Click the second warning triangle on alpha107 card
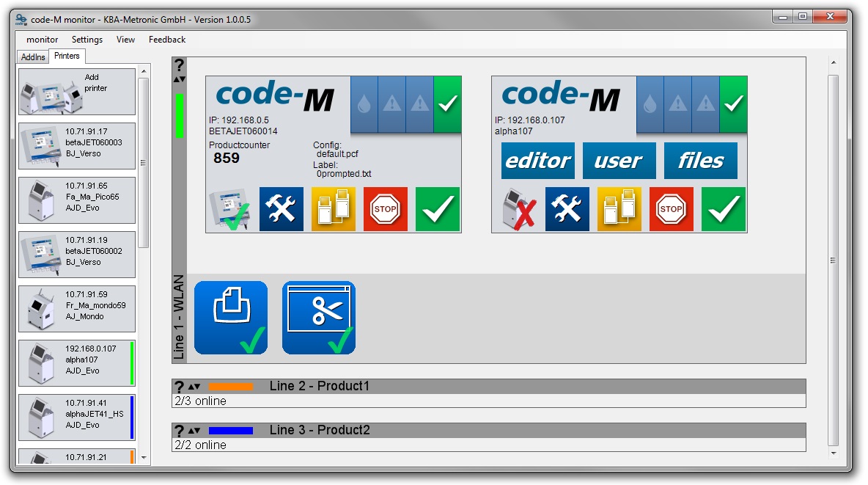The width and height of the screenshot is (868, 485). [x=705, y=104]
